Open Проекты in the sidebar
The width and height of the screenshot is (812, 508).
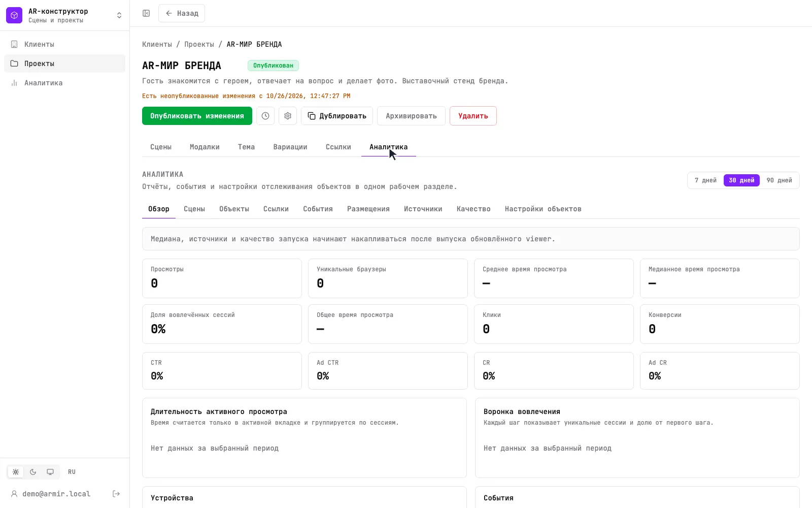(64, 63)
